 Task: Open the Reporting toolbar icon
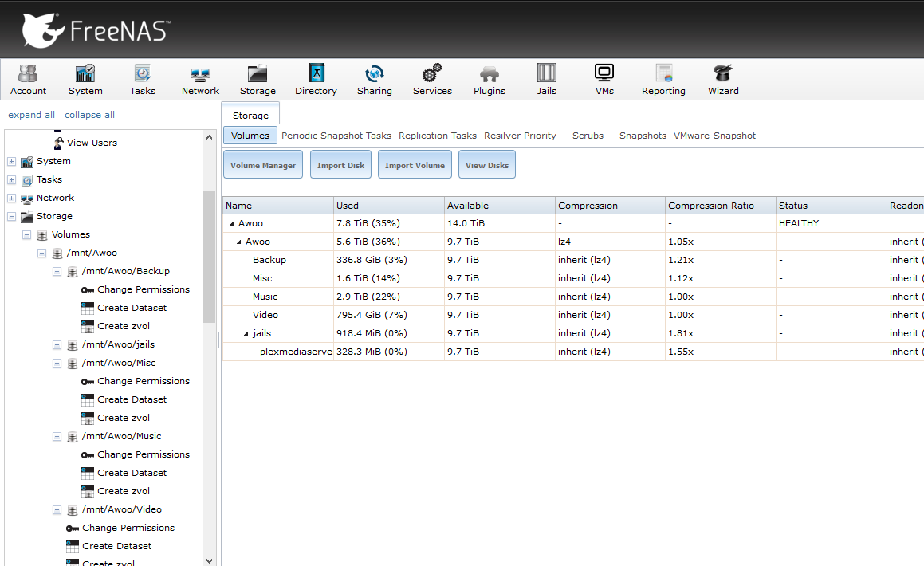pyautogui.click(x=663, y=73)
